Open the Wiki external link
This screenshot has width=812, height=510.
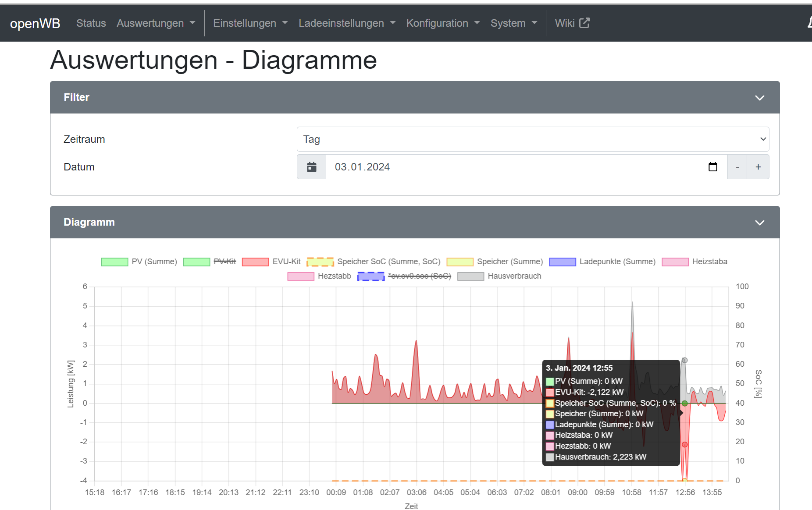[x=572, y=23]
